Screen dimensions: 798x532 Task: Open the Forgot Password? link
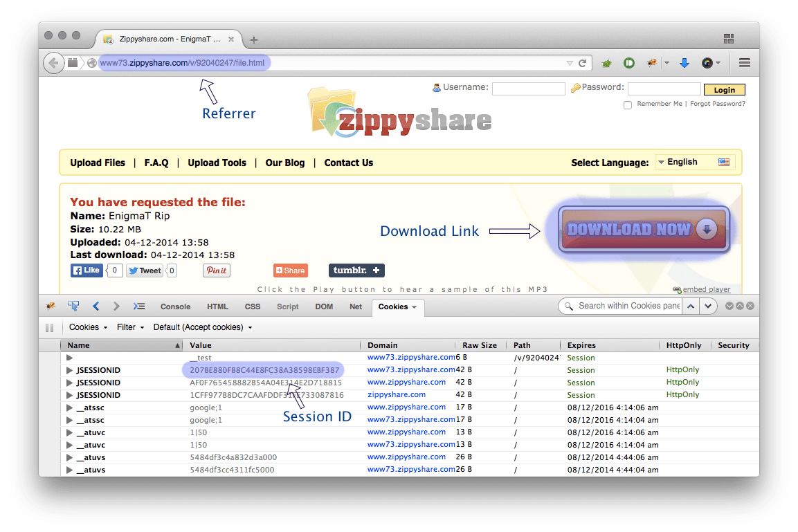(x=718, y=104)
